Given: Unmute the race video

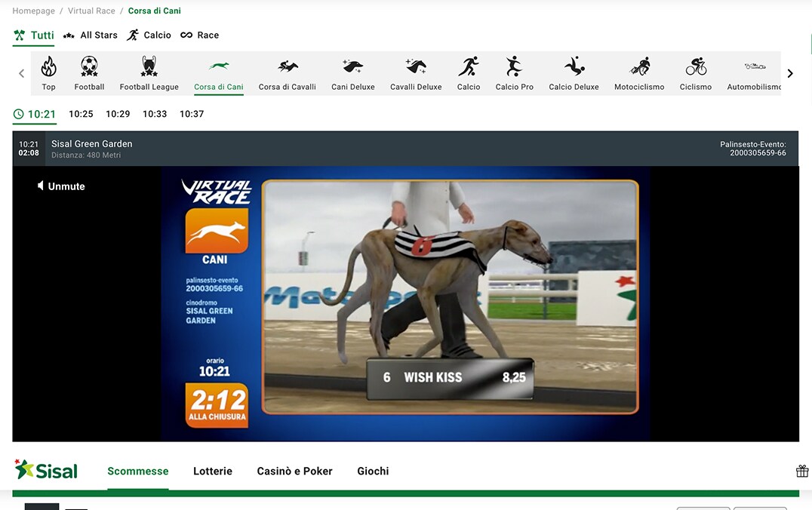Looking at the screenshot, I should 61,186.
